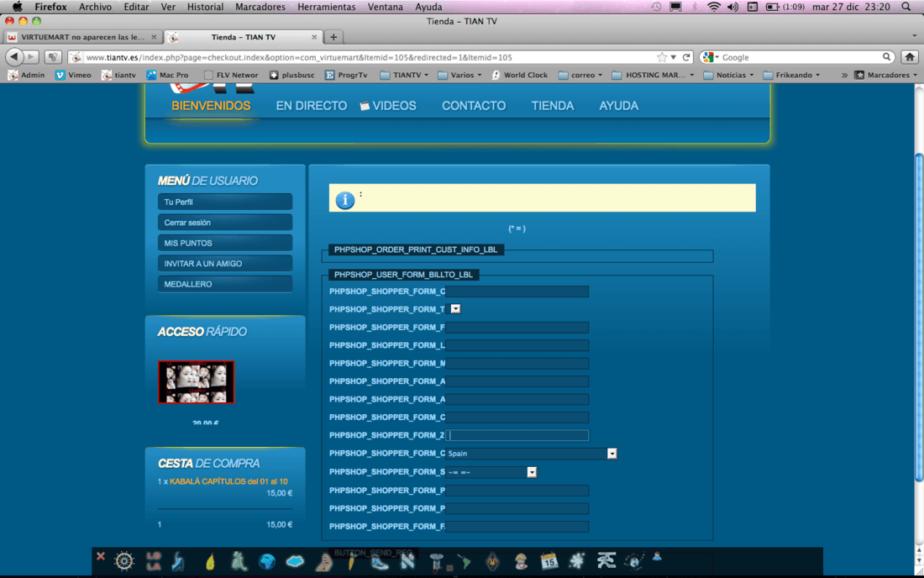Click the PHPSHOP_SHOPPER_FORM_L input field
Screen dimensions: 924x578
tap(517, 344)
